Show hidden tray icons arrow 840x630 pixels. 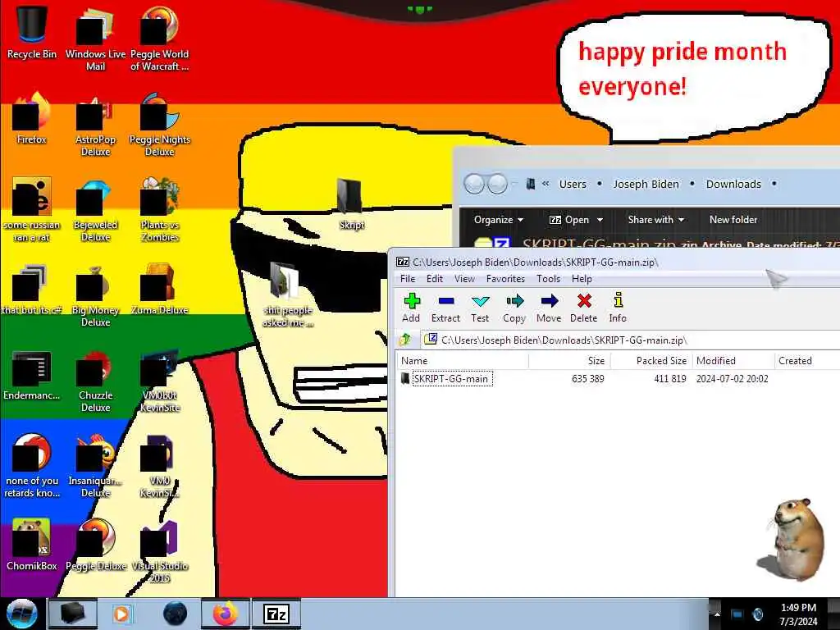click(x=717, y=614)
